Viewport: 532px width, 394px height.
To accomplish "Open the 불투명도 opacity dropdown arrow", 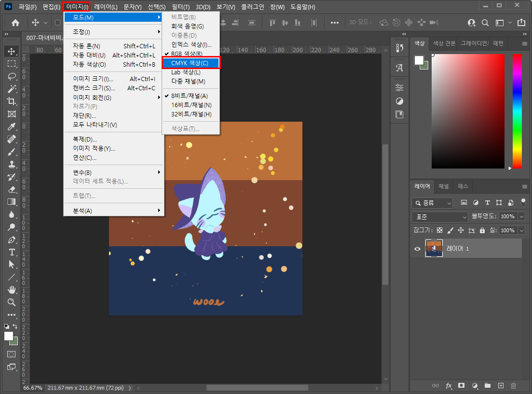I will pyautogui.click(x=521, y=216).
